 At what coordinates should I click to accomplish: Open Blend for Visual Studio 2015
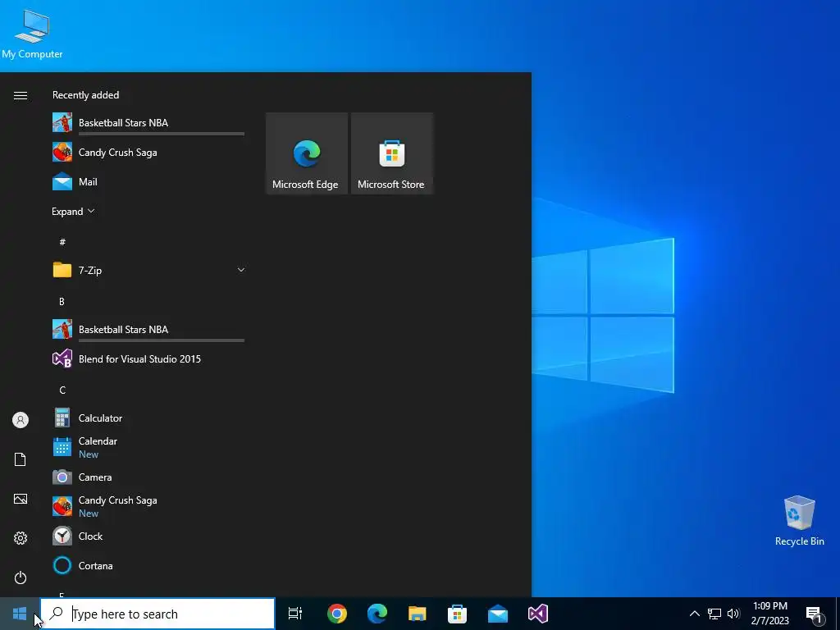tap(148, 359)
